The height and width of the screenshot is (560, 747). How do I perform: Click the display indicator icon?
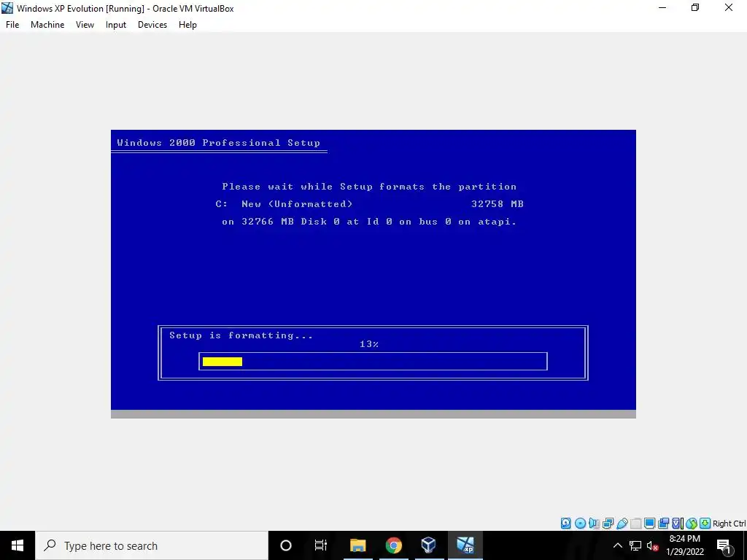(649, 524)
